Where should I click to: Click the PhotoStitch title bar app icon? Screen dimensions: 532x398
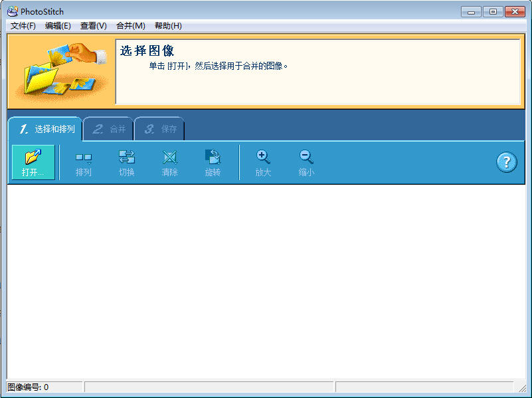(x=12, y=11)
